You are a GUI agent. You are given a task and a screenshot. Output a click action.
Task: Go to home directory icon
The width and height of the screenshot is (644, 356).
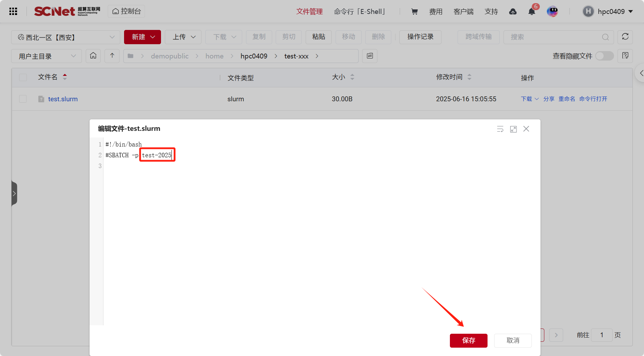click(93, 56)
